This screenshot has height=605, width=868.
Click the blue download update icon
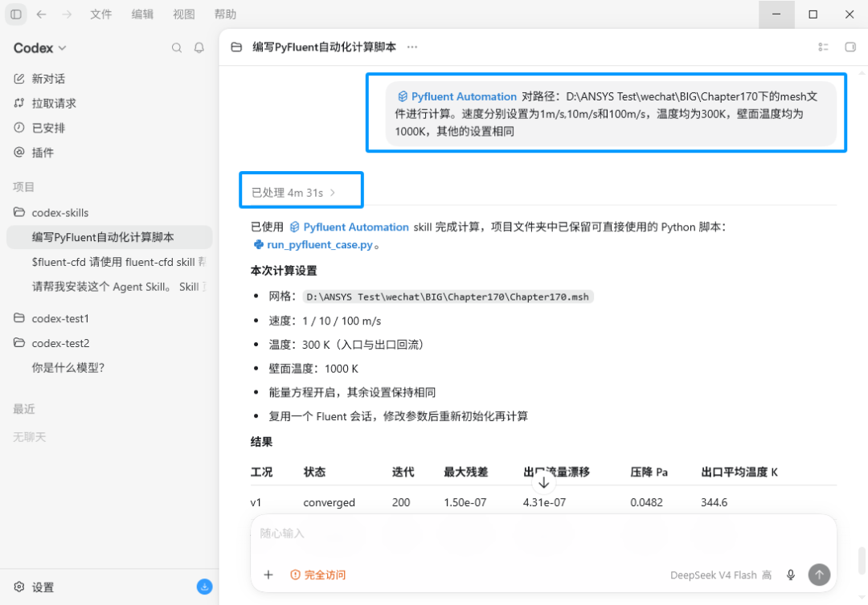click(204, 587)
